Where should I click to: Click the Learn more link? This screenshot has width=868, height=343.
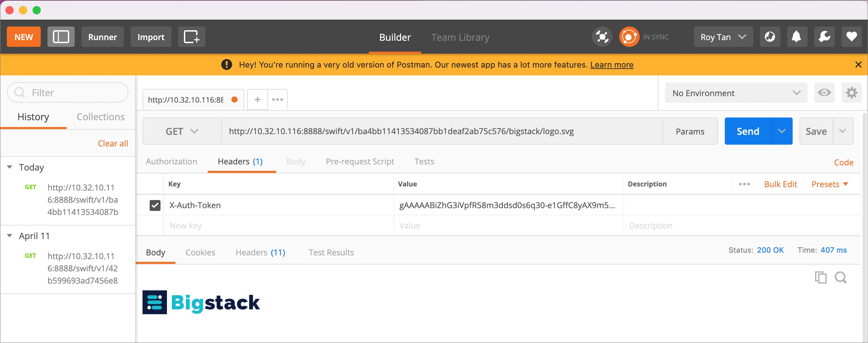click(612, 65)
